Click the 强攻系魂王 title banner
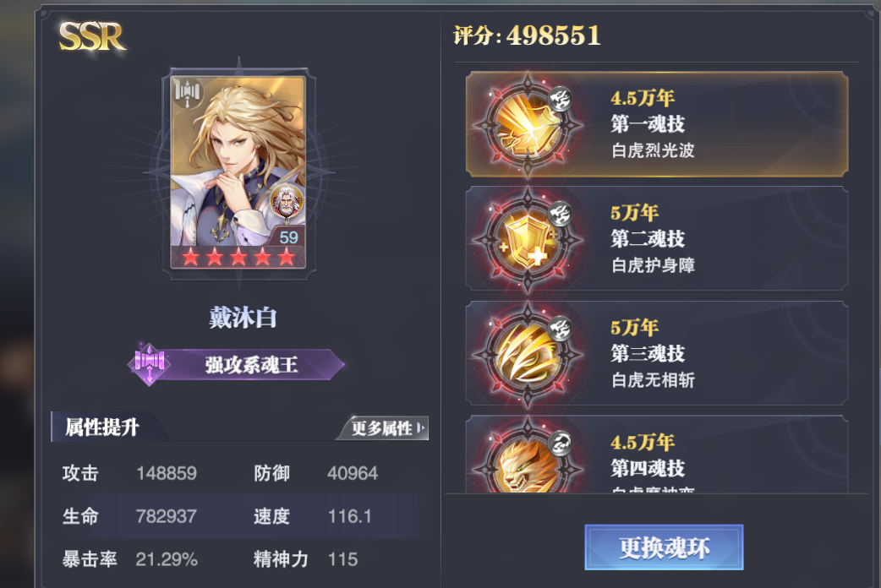The image size is (881, 588). tap(252, 365)
